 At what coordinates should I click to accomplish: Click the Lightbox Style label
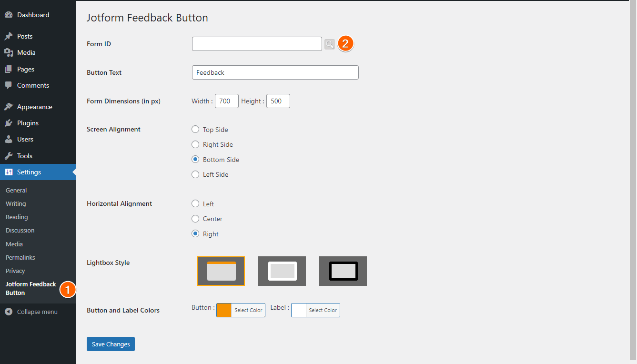108,263
